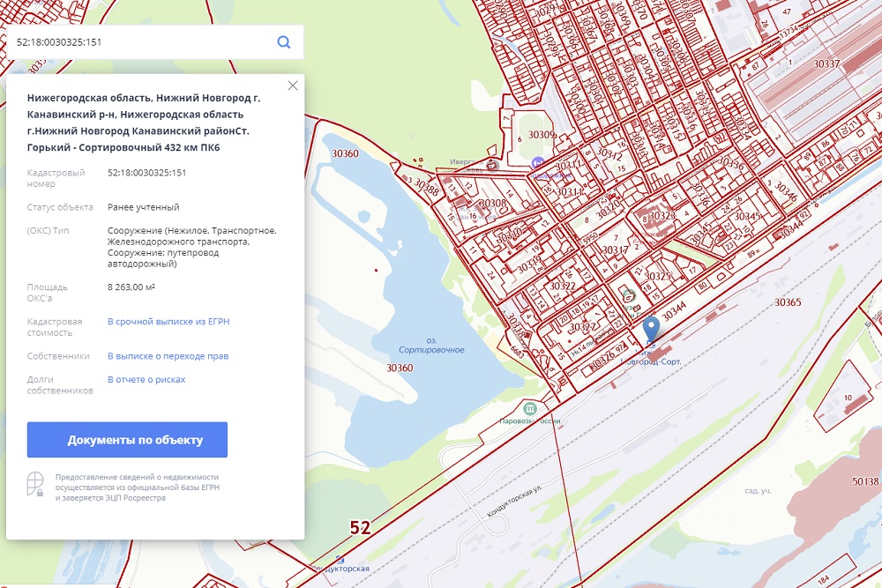Follow the 'В отчете о рисках' link
882x588 pixels.
click(x=146, y=380)
